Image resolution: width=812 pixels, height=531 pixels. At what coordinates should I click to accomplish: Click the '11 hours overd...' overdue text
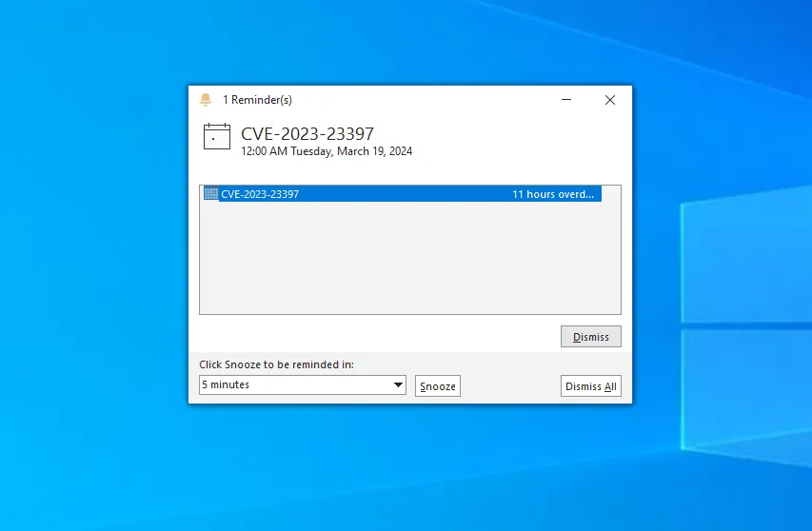(x=553, y=194)
